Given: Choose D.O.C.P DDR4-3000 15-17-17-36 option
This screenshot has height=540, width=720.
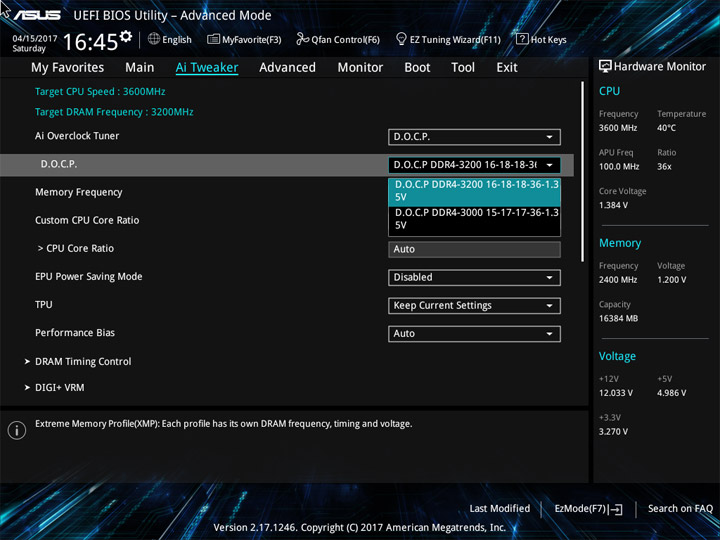Looking at the screenshot, I should coord(474,219).
